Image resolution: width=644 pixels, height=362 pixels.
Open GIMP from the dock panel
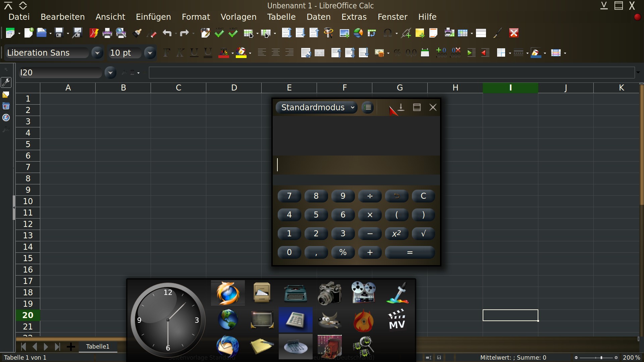(x=329, y=320)
